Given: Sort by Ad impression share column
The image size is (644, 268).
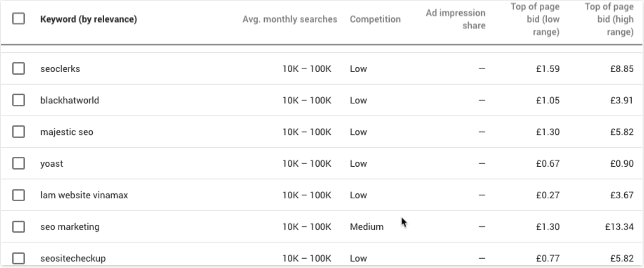Looking at the screenshot, I should 455,19.
